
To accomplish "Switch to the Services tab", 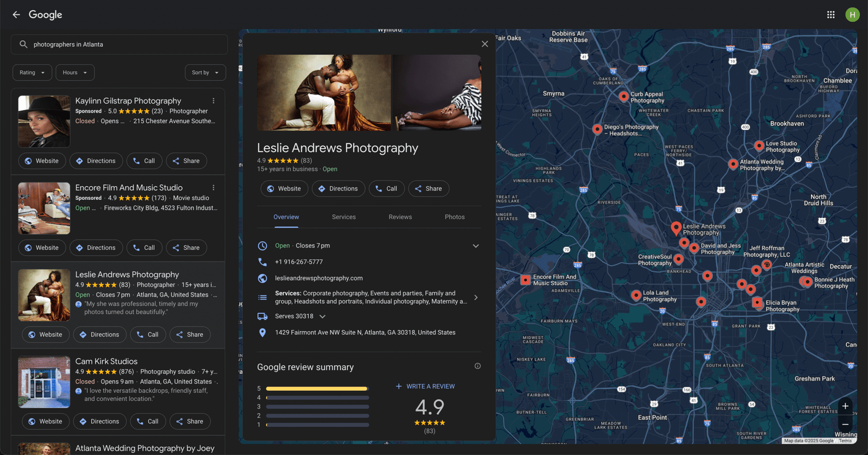I will pyautogui.click(x=344, y=217).
